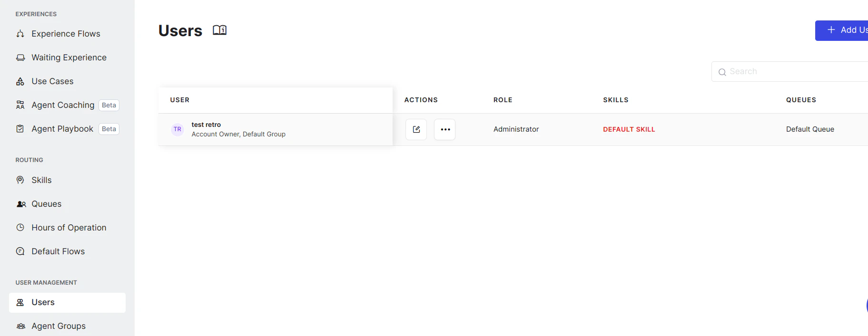
Task: Open the documentation book icon beside Users heading
Action: [x=219, y=29]
